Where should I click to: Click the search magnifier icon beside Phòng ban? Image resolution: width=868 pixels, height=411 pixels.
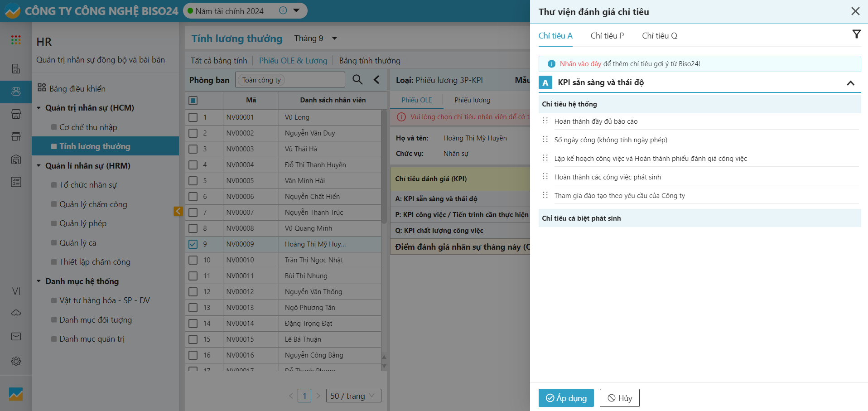point(357,80)
